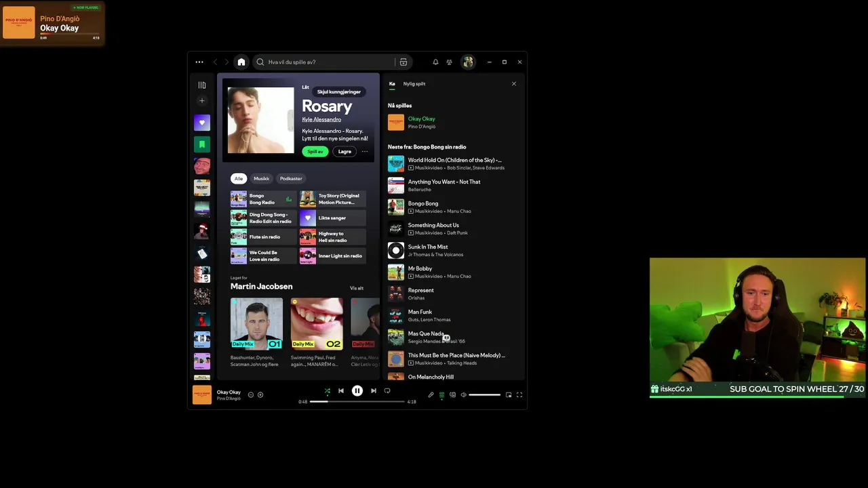Open 'Ding Dong Song - Radio Edit sin radio' tile
Screen dimensions: 868x488
pos(263,218)
